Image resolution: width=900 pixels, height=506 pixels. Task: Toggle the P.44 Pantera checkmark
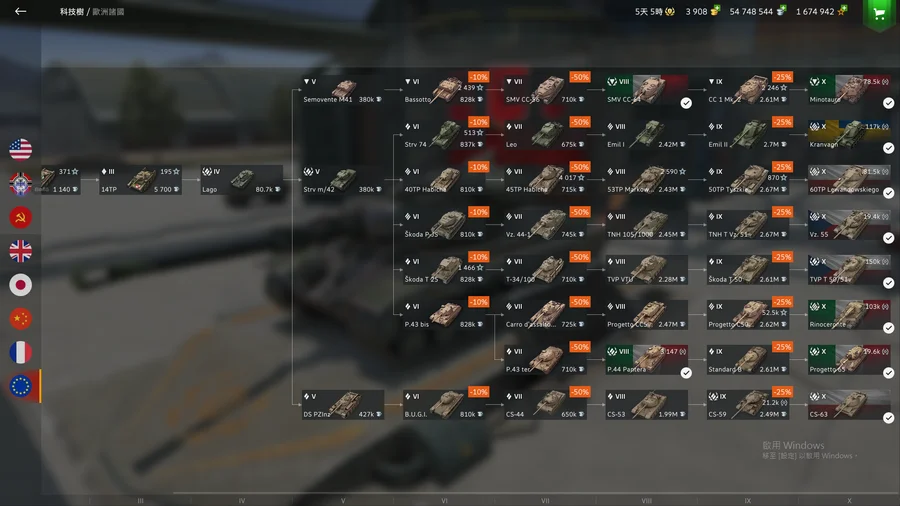pos(686,373)
